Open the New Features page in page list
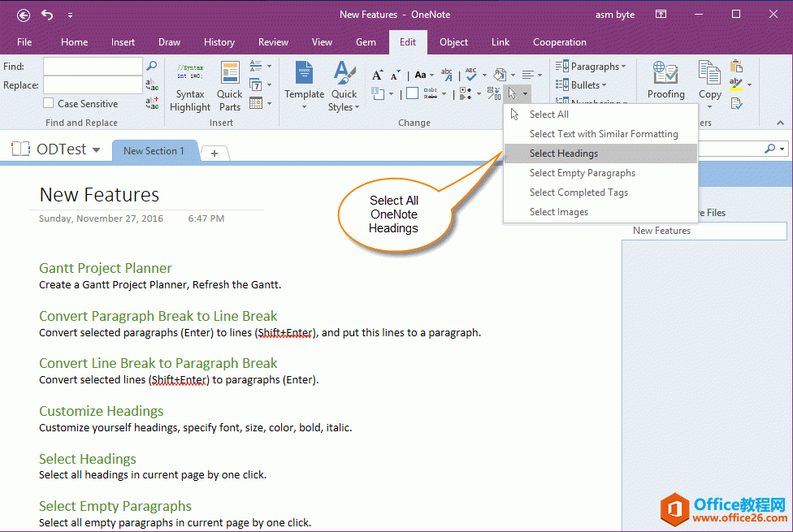This screenshot has height=532, width=793. [661, 231]
